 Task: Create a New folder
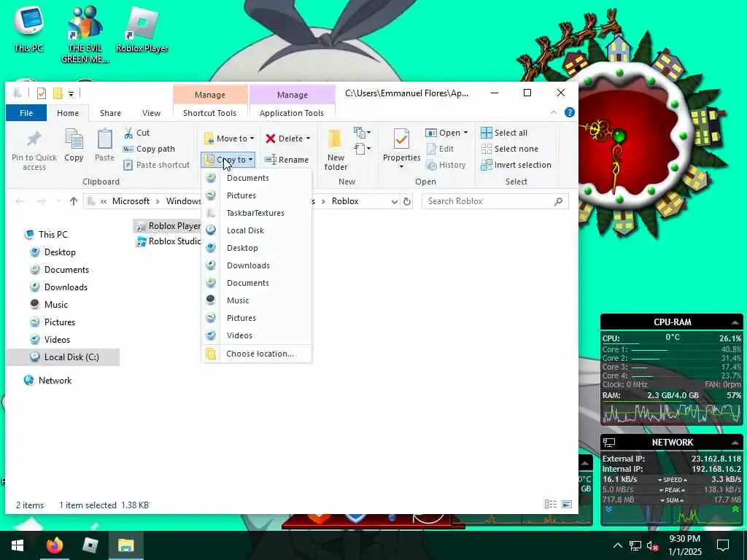pos(336,149)
